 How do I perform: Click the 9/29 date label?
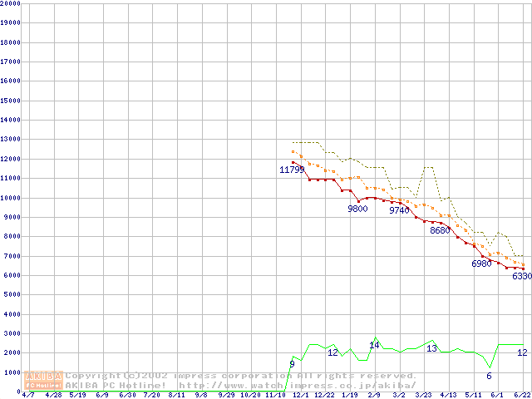click(x=226, y=396)
